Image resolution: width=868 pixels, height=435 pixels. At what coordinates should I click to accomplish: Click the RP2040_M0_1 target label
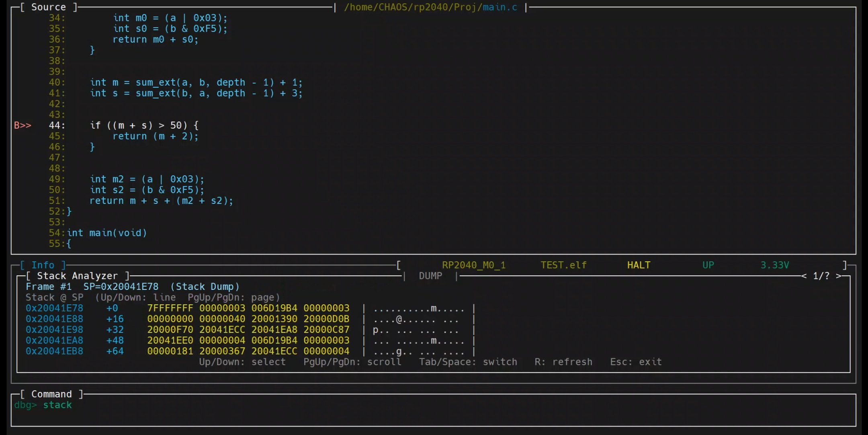pos(474,265)
